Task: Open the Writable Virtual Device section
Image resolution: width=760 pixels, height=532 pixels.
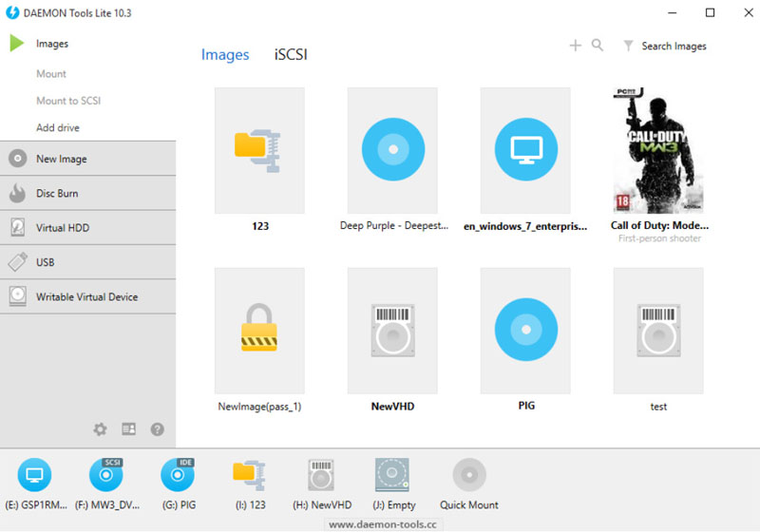Action: 87,296
